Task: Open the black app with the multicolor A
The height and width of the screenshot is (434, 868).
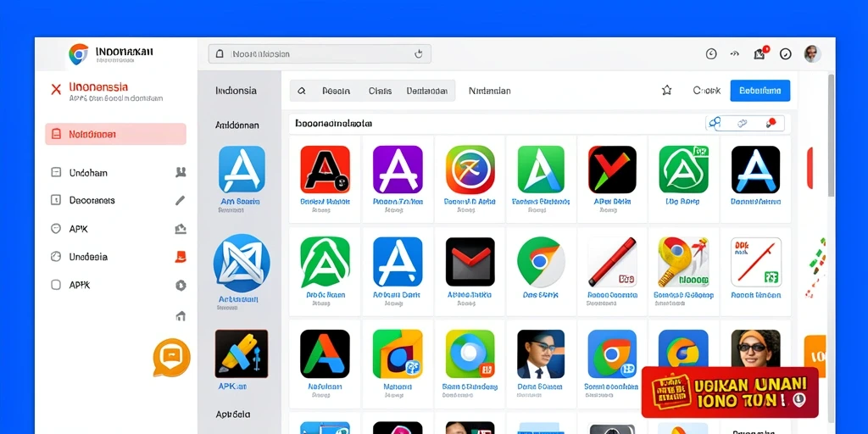Action: click(x=325, y=353)
